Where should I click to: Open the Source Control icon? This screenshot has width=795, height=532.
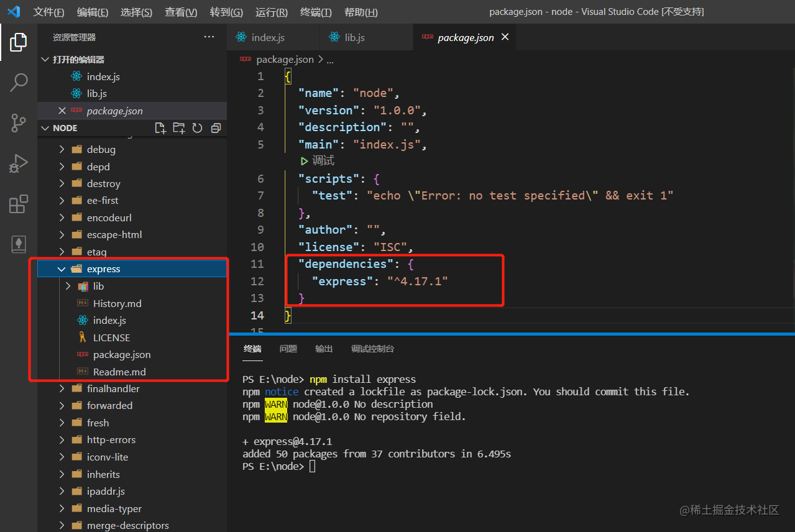19,123
